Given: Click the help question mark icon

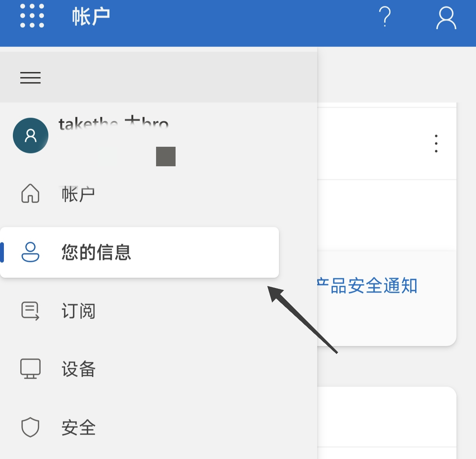Looking at the screenshot, I should pos(385,17).
